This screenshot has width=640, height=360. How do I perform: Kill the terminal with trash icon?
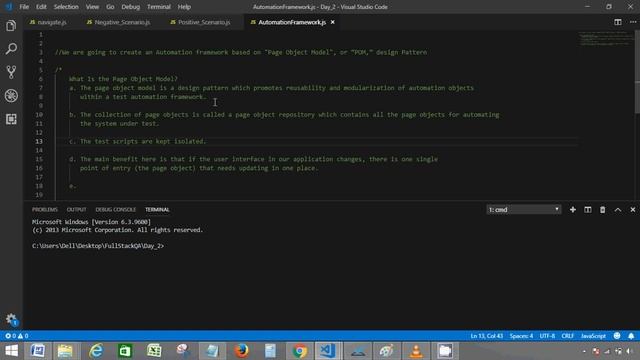pos(602,209)
